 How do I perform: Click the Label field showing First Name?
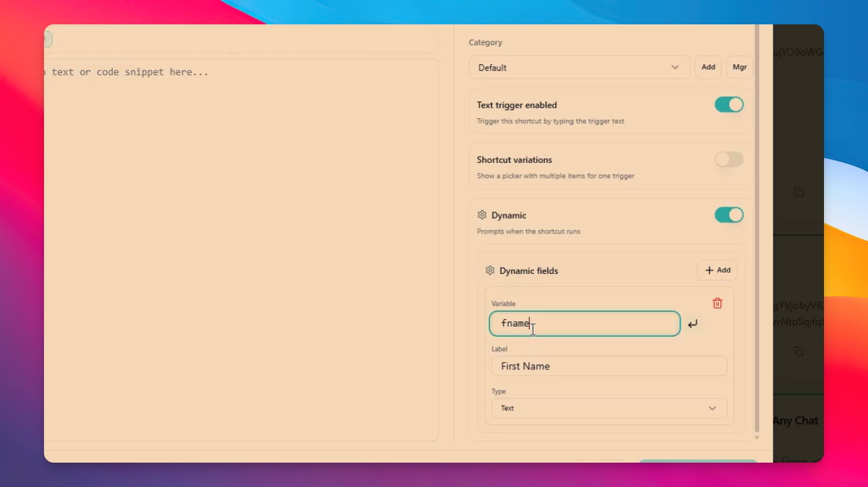[x=609, y=367]
